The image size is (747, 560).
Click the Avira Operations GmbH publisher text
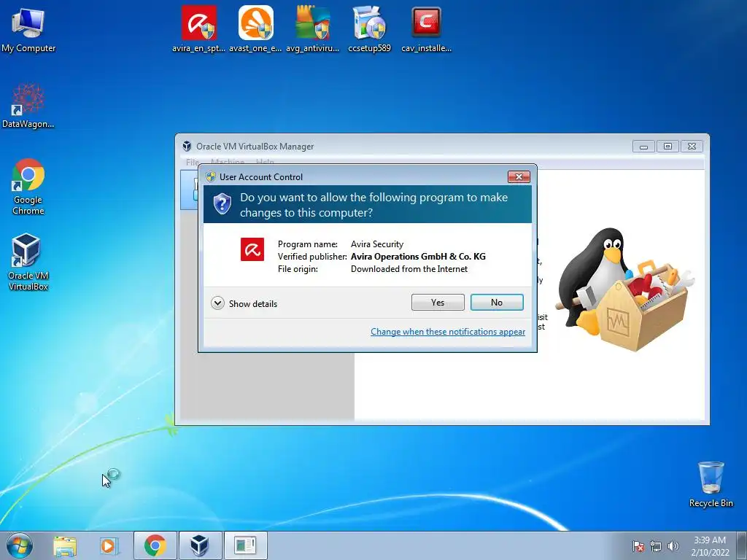[418, 257]
